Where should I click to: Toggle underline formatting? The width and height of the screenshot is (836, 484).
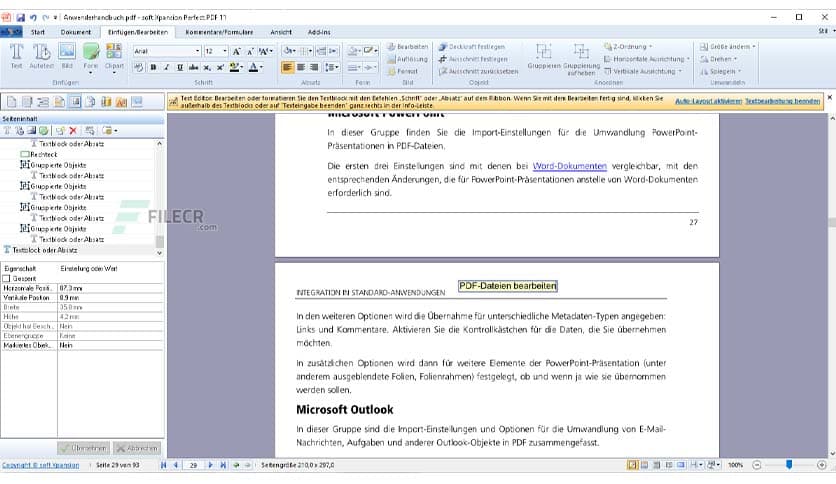tap(180, 67)
